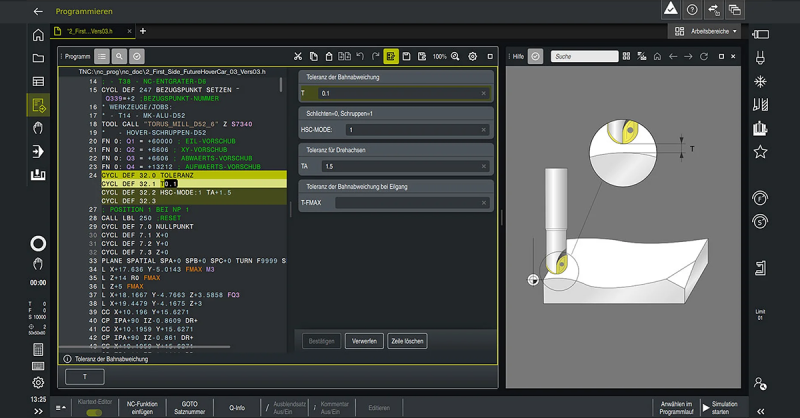Viewport: 800px width, 418px height.
Task: Open Tables mode in left sidebar
Action: click(x=38, y=82)
